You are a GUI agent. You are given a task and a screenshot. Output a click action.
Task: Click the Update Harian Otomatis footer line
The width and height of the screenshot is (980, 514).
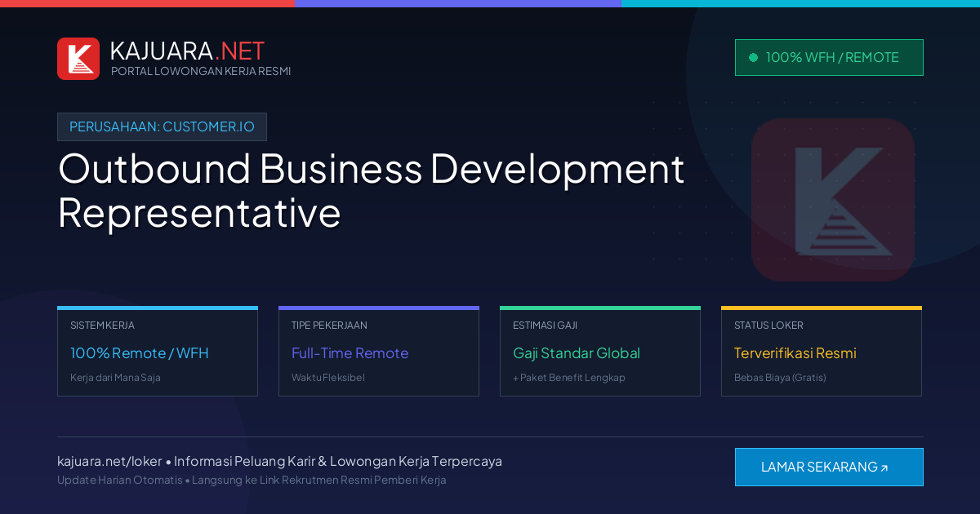click(x=252, y=480)
